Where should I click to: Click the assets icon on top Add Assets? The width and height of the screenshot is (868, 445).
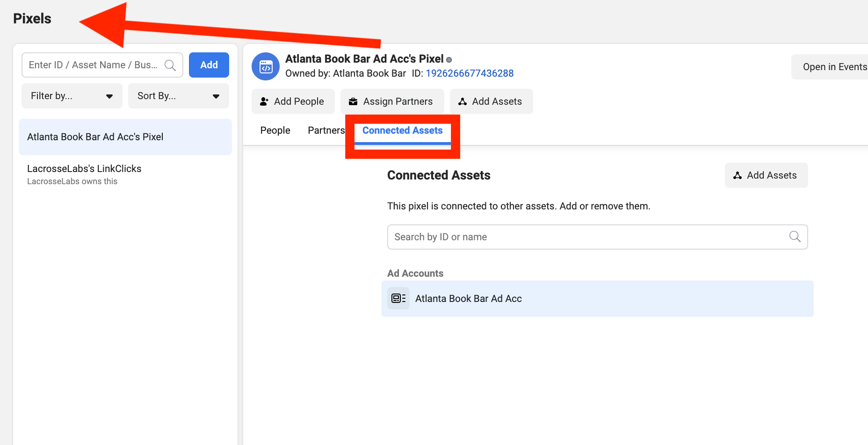pos(463,101)
